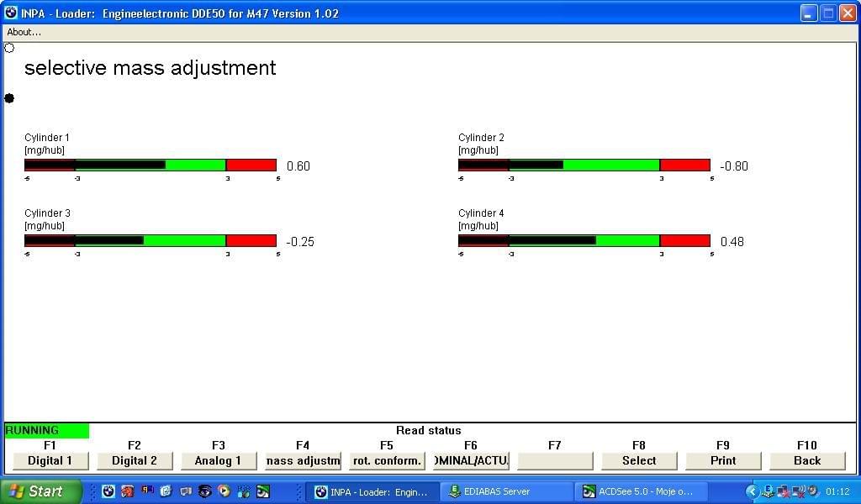Image resolution: width=861 pixels, height=504 pixels.
Task: Click the NOMINAL/ACTUAL F6 button
Action: (471, 460)
